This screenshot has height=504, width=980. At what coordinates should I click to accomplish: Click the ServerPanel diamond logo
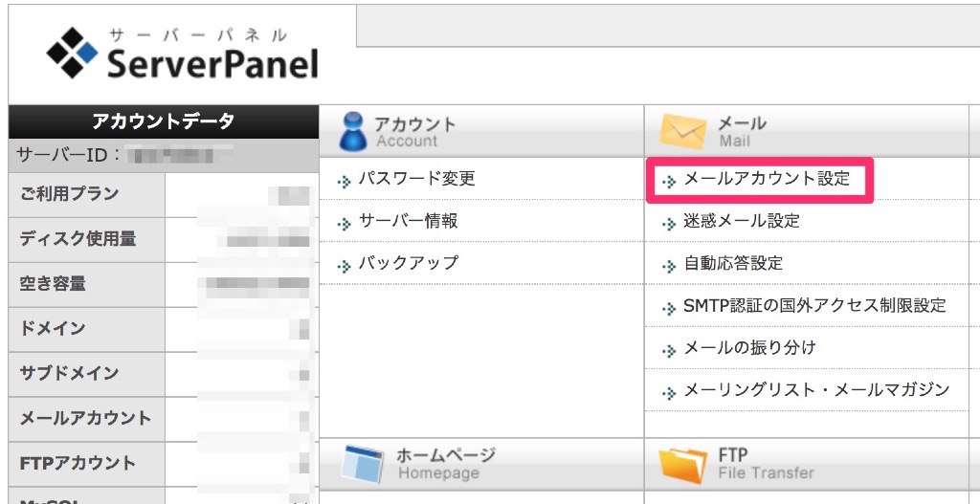[72, 55]
